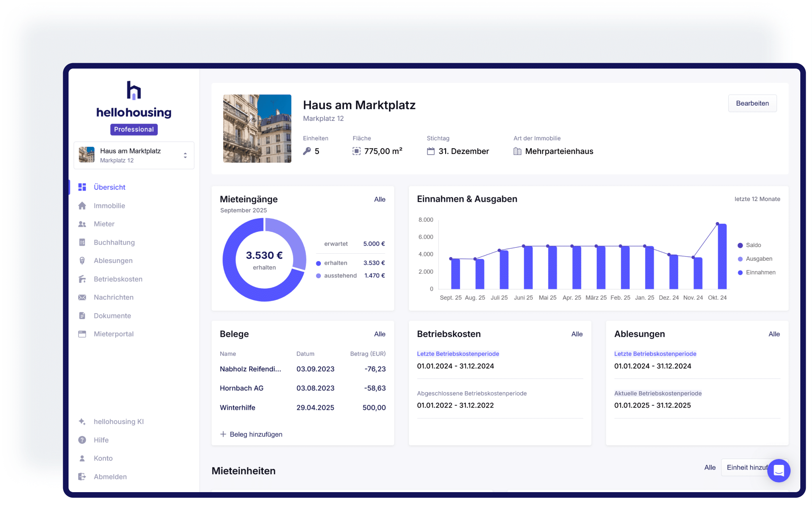Viewport: 812px width, 505px height.
Task: Click the Abmelden logout icon
Action: pos(82,477)
